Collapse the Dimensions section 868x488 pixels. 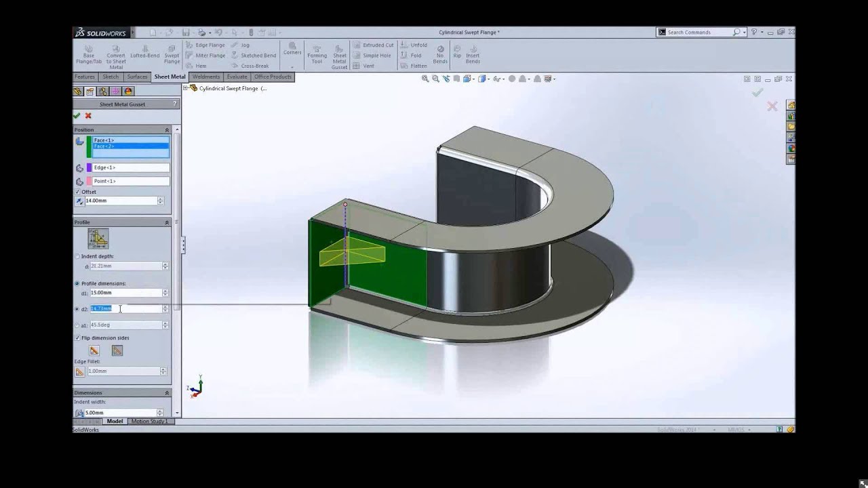pos(167,392)
